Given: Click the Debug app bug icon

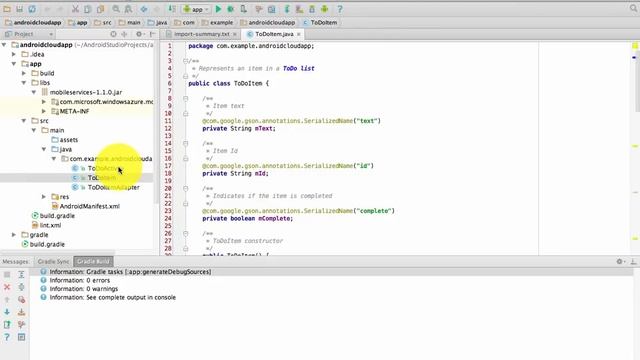Looking at the screenshot, I should [231, 9].
